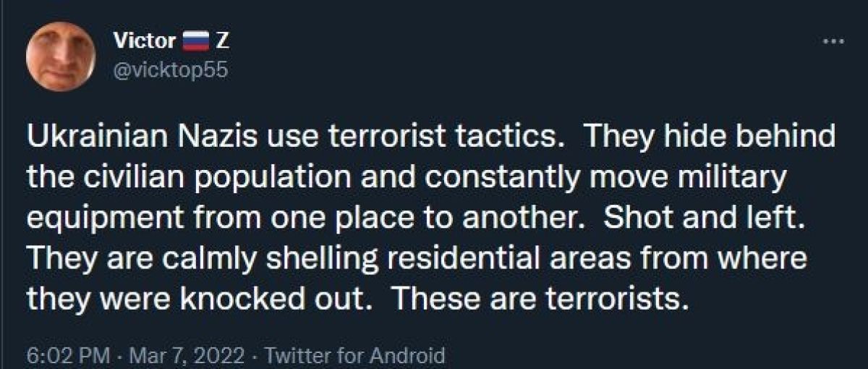Open the "Victor" display name profile

(x=145, y=41)
